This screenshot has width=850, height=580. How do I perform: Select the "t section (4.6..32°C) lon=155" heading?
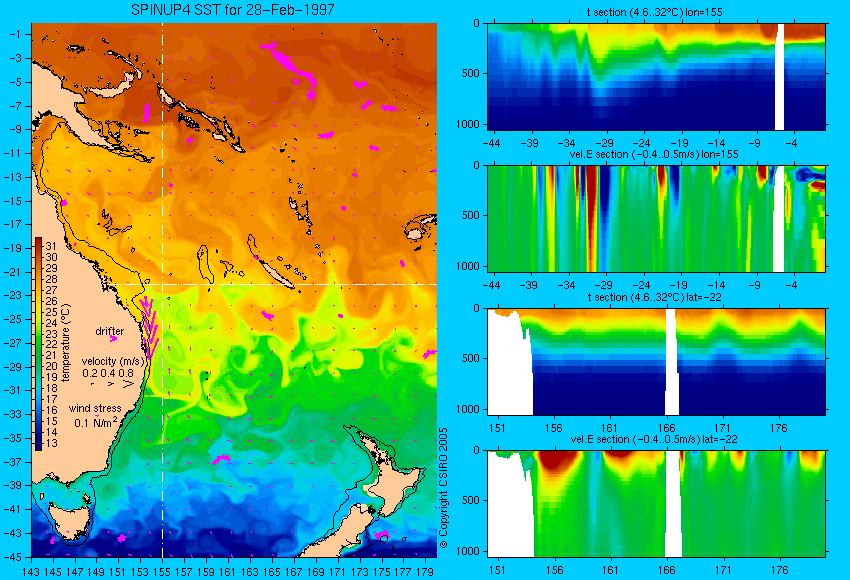pyautogui.click(x=654, y=12)
